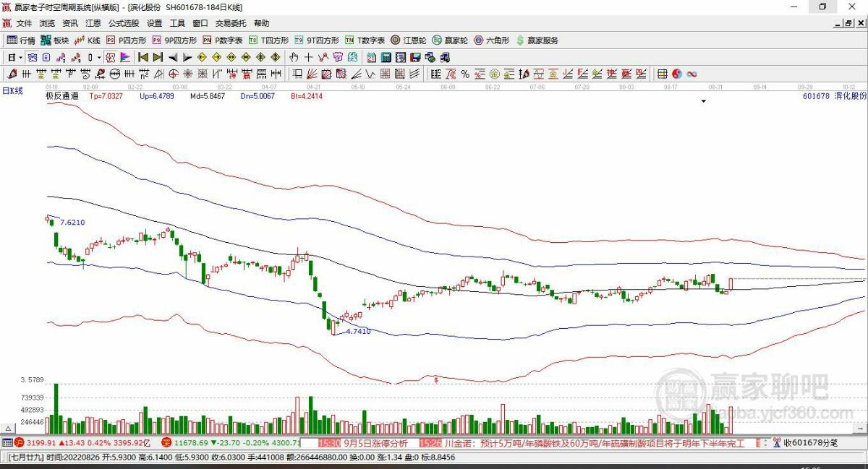
Task: Open the 帮助 menu
Action: (261, 23)
